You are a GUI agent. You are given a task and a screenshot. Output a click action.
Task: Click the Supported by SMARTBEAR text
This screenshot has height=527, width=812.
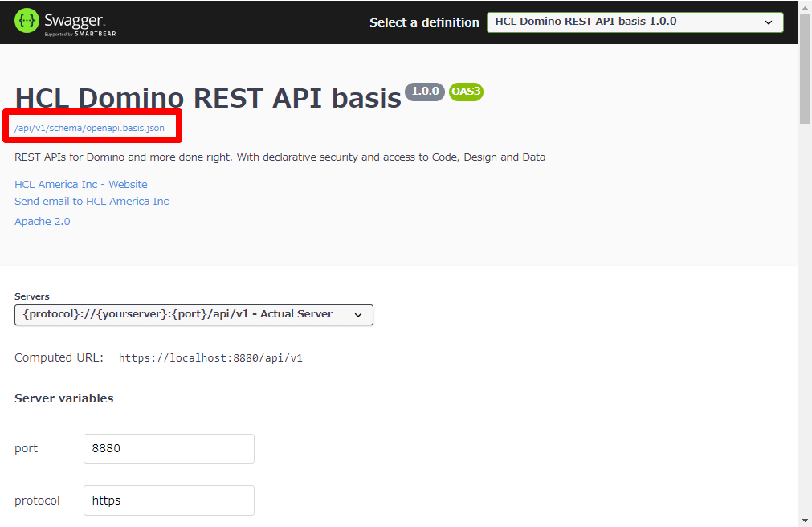click(x=80, y=35)
